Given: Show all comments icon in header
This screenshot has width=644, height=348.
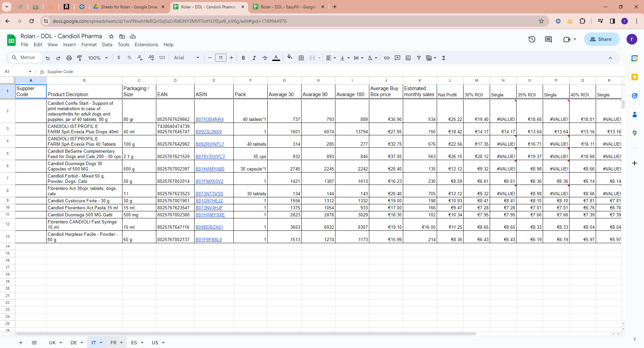Looking at the screenshot, I should [548, 39].
